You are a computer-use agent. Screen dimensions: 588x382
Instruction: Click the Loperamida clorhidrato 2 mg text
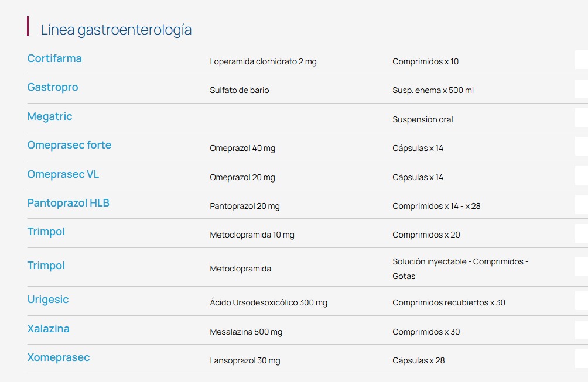[263, 61]
